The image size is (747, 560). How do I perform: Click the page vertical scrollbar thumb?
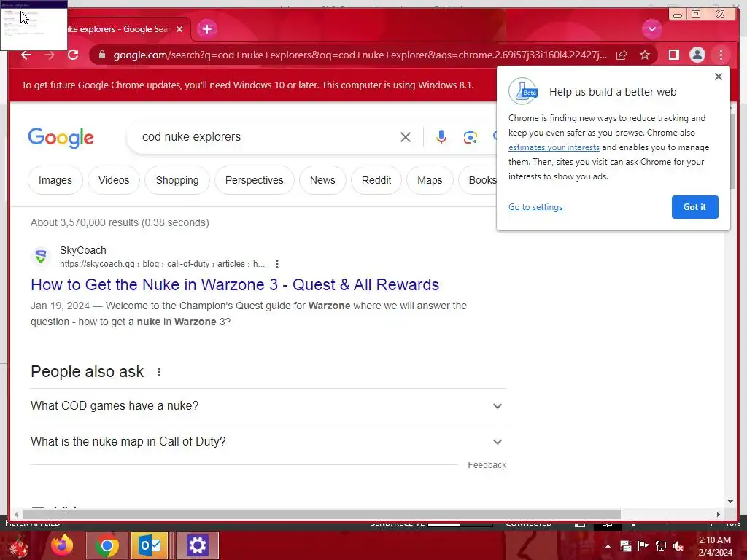(x=732, y=151)
